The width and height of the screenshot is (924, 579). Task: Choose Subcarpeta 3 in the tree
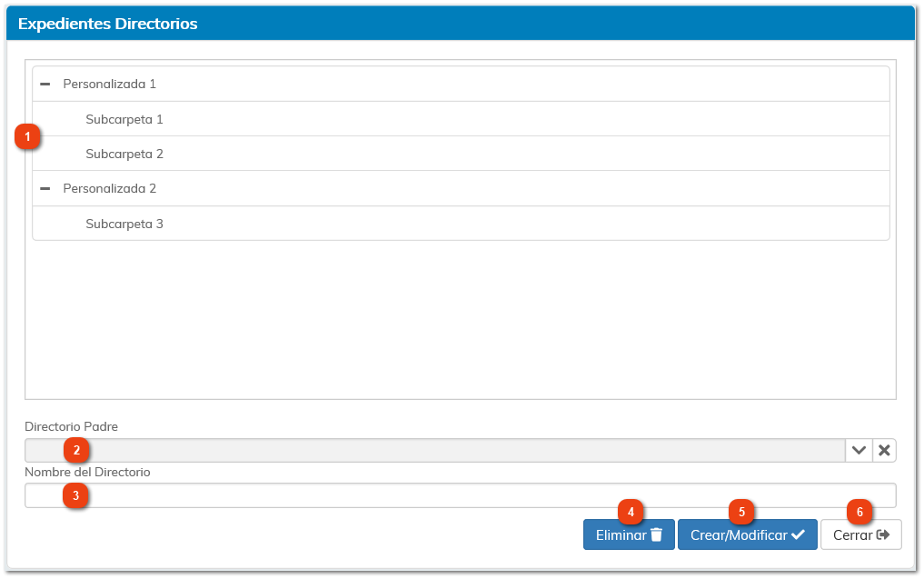124,224
